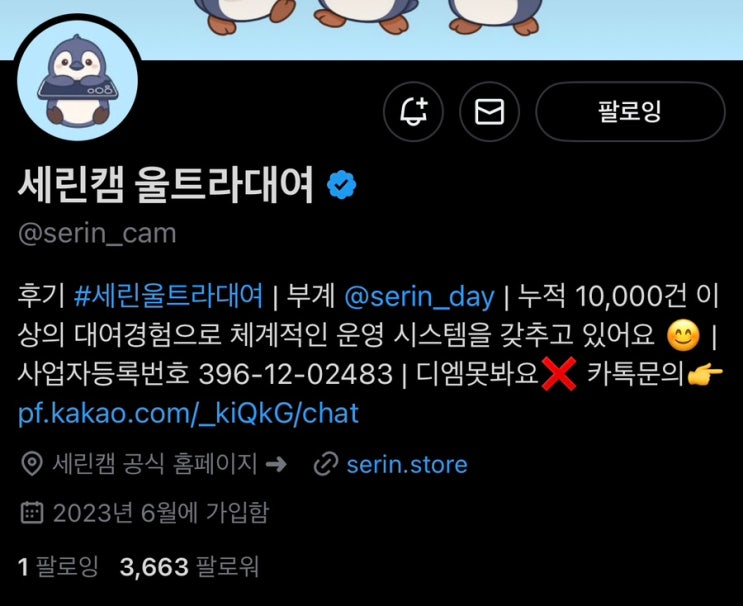Open direct message envelope icon
This screenshot has width=743, height=606.
489,112
